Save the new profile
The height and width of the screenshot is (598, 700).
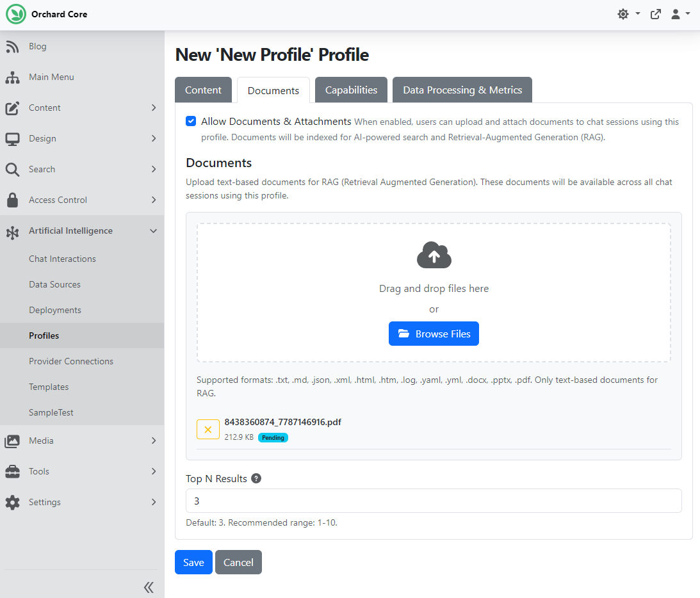tap(194, 562)
